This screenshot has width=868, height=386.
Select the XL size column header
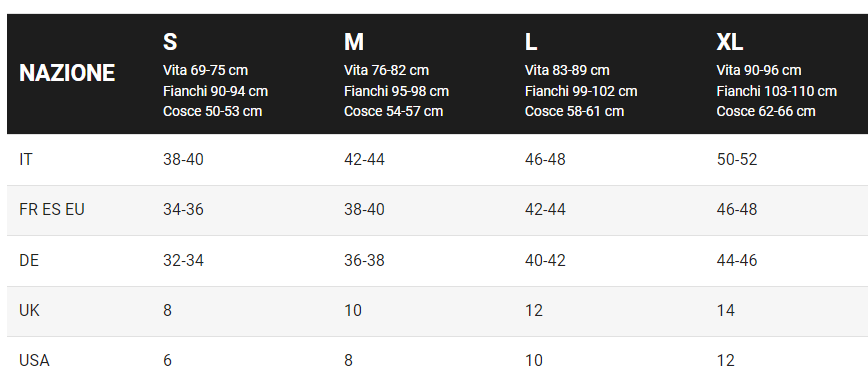pyautogui.click(x=730, y=42)
